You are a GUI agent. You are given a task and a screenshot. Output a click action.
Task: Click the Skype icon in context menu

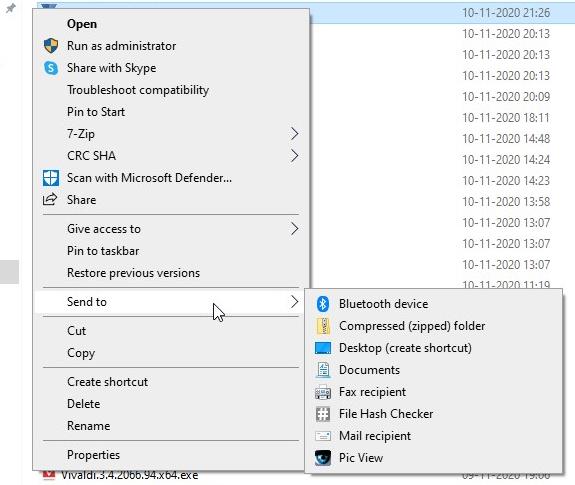click(51, 68)
